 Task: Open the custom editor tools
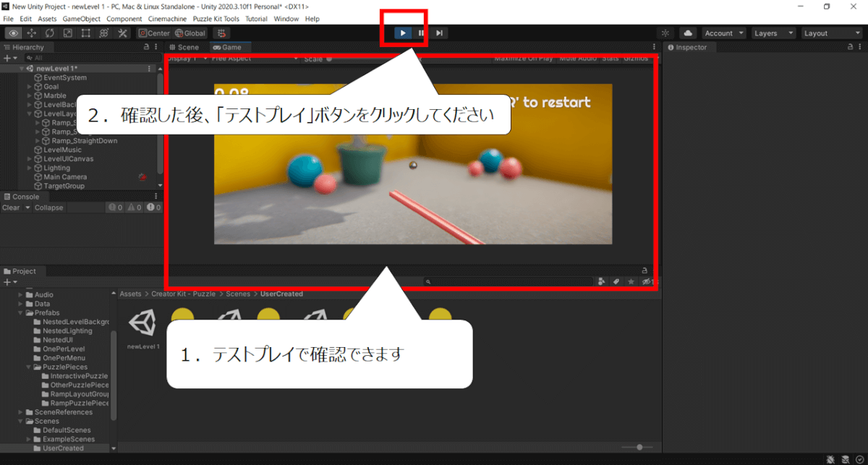click(x=122, y=33)
